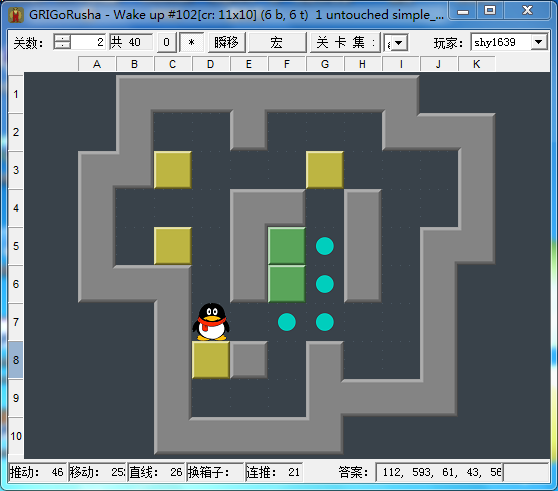Select column header F
The height and width of the screenshot is (491, 558).
287,64
